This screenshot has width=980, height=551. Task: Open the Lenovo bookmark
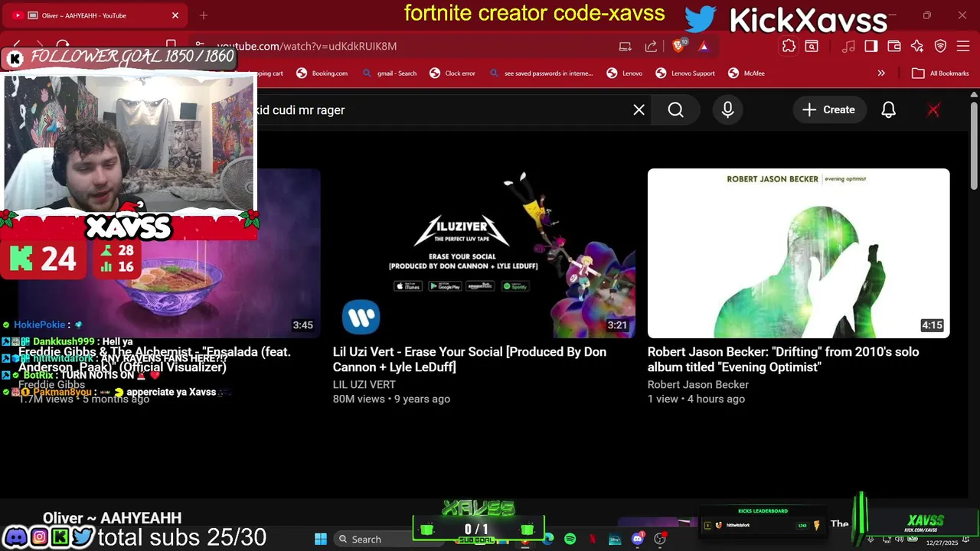tap(625, 73)
